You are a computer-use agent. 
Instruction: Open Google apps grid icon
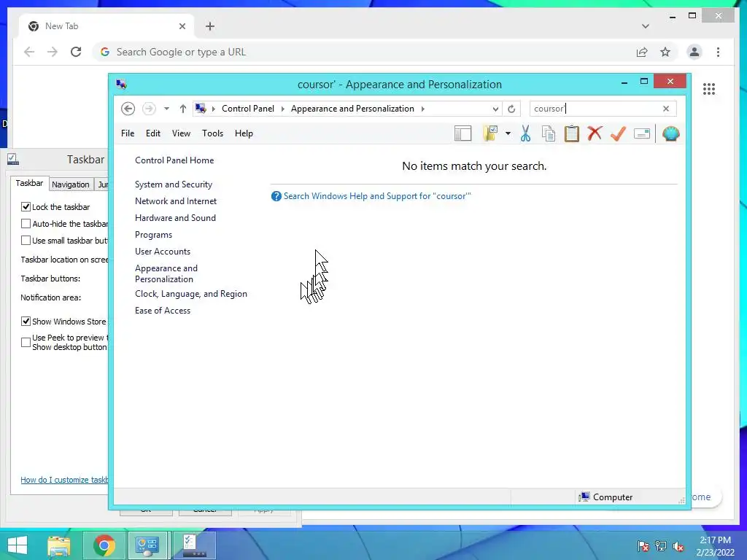pos(709,89)
